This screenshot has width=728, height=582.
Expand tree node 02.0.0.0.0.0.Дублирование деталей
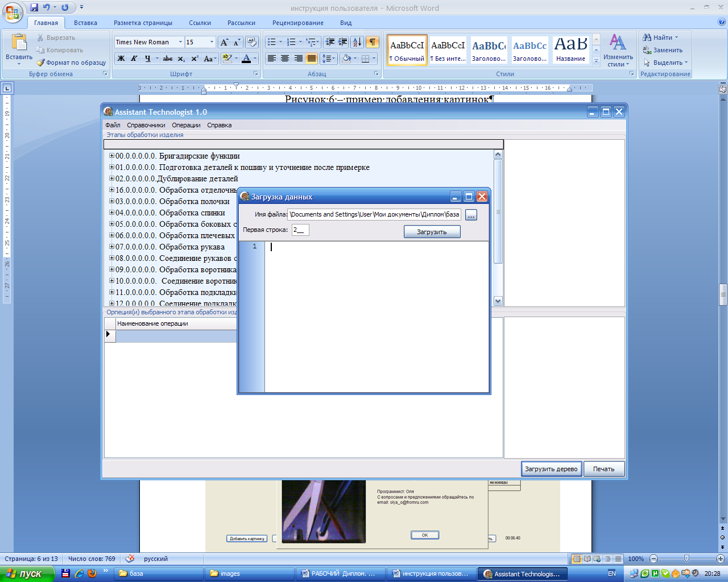[112, 178]
